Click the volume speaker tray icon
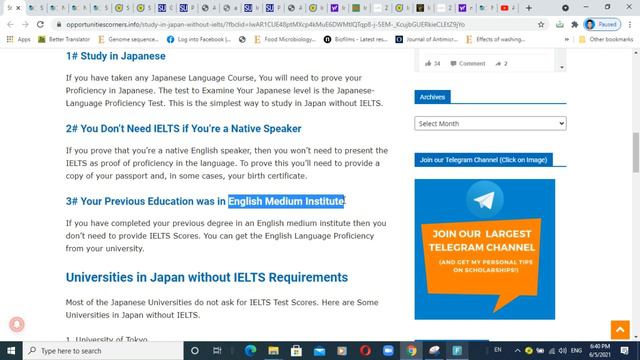This screenshot has width=640, height=360. [x=562, y=351]
